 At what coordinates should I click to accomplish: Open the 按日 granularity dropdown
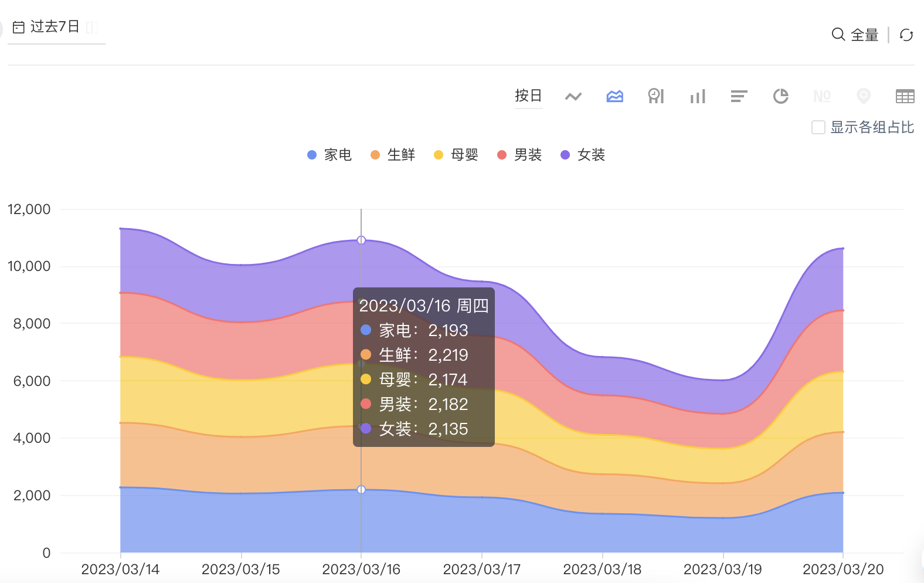(528, 96)
